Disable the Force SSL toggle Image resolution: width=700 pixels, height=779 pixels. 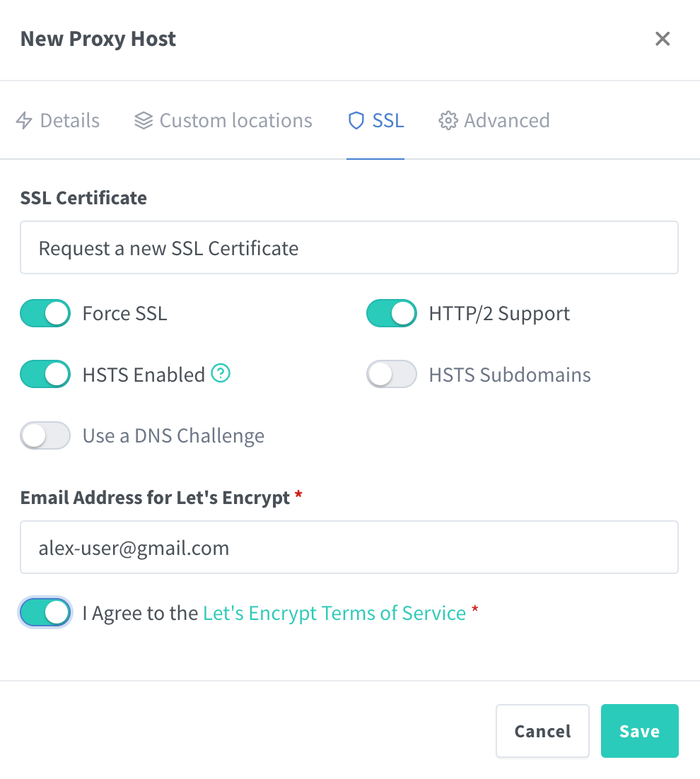point(45,313)
